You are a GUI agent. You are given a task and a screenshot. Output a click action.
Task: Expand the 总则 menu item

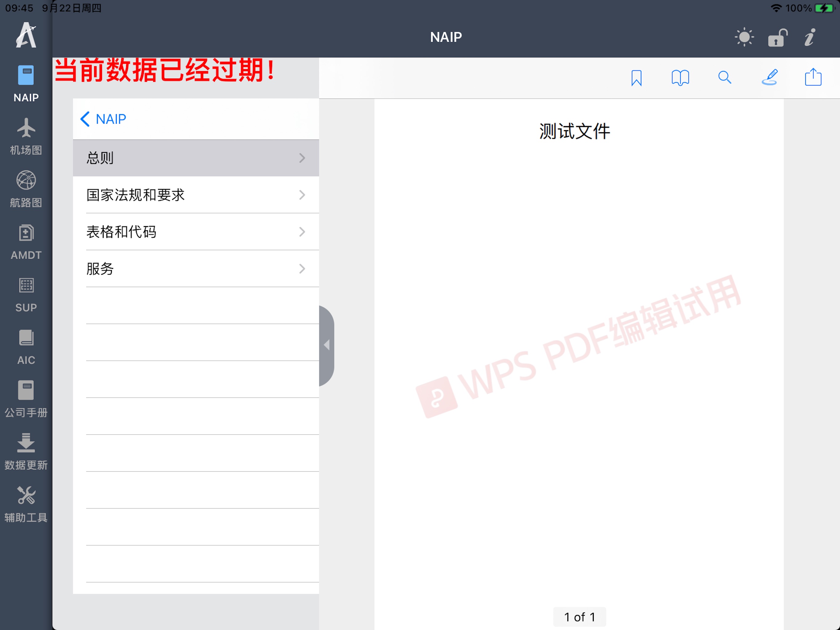pyautogui.click(x=196, y=157)
